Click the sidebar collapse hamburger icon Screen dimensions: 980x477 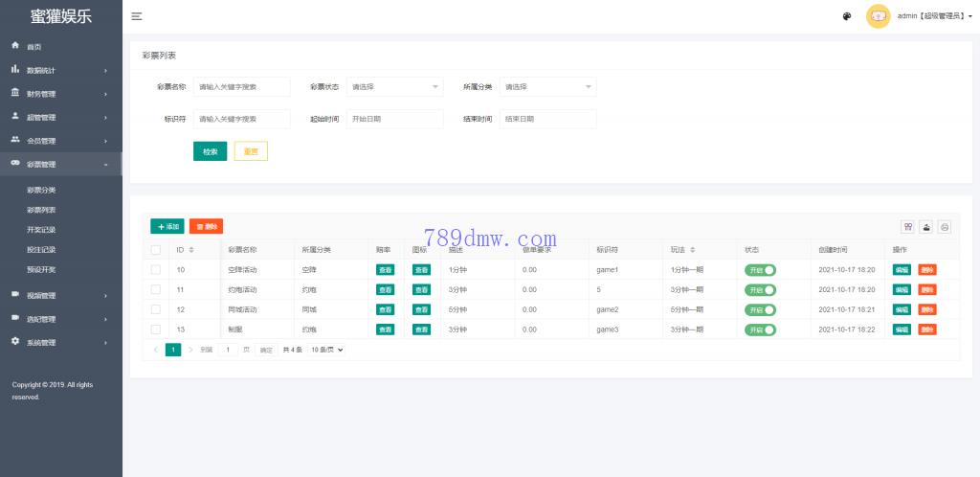click(137, 16)
